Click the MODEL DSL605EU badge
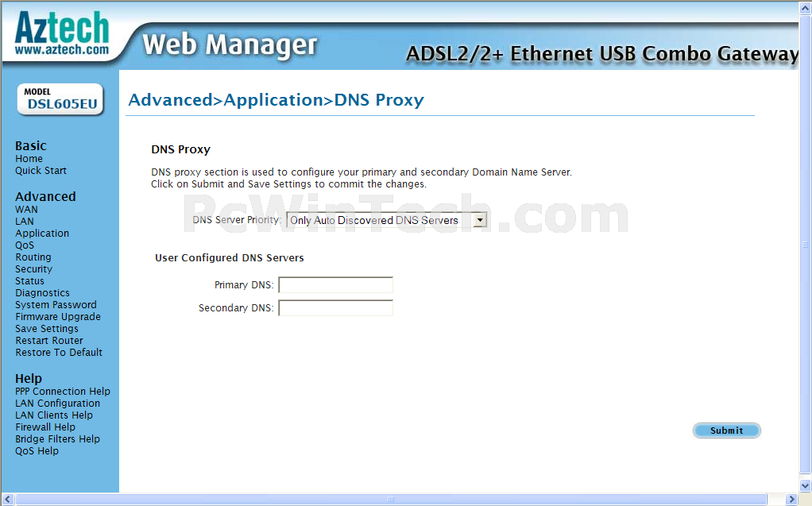This screenshot has height=506, width=812. 60,99
